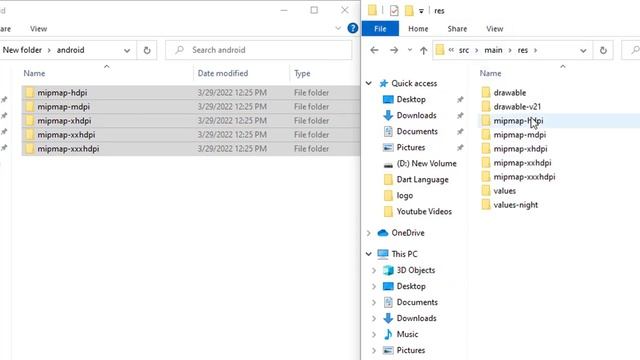640x360 pixels.
Task: Go forward in res window
Action: pos(394,50)
